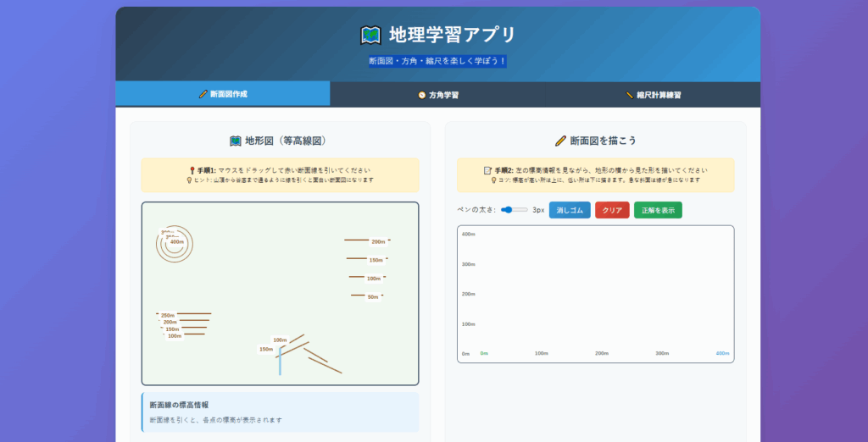Click the 断面線の標高情報 info panel
868x442 pixels.
pyautogui.click(x=280, y=412)
